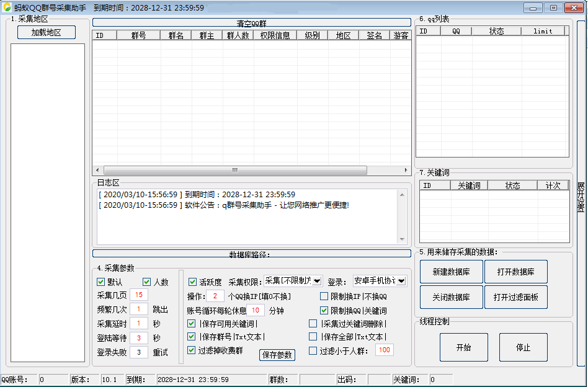Image resolution: width=588 pixels, height=387 pixels.
Task: Enable 过滤小于人群 checkbox
Action: point(313,350)
